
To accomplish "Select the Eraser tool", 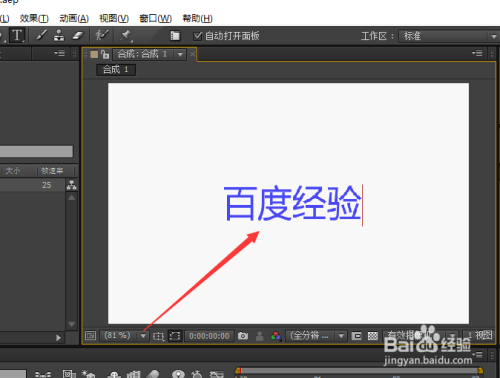I will [x=77, y=35].
